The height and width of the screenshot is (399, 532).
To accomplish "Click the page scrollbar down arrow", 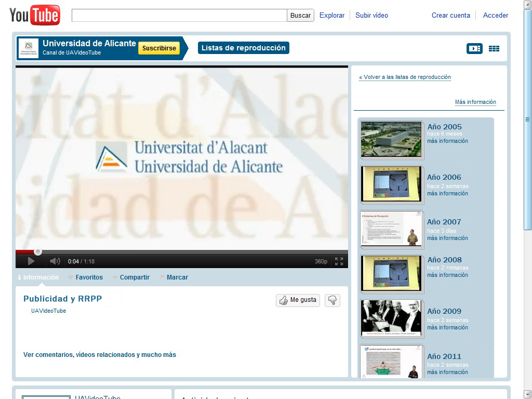I will click(528, 395).
